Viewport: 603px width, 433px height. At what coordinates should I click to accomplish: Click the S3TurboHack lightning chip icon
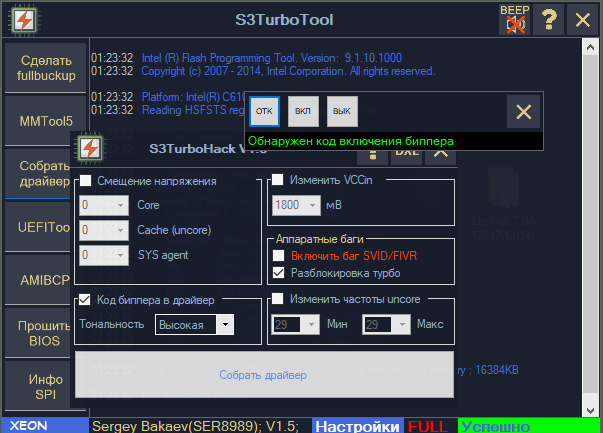90,148
